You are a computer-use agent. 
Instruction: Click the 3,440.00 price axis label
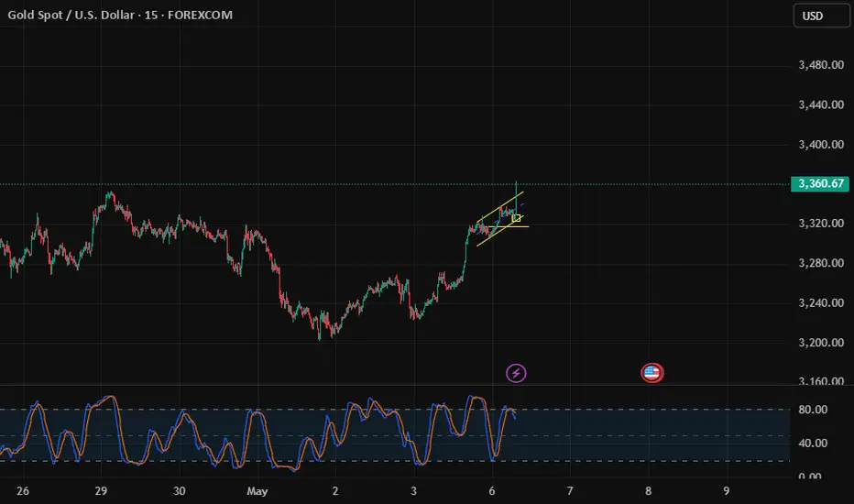pyautogui.click(x=821, y=104)
